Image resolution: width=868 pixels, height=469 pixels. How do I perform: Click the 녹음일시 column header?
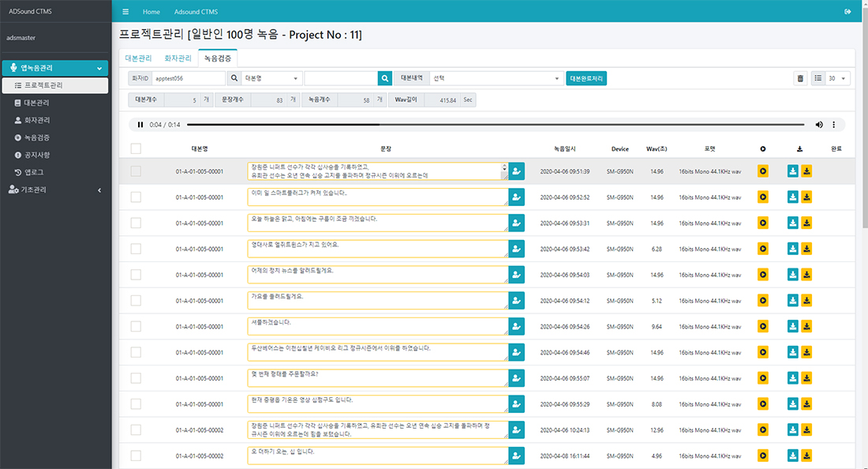565,149
